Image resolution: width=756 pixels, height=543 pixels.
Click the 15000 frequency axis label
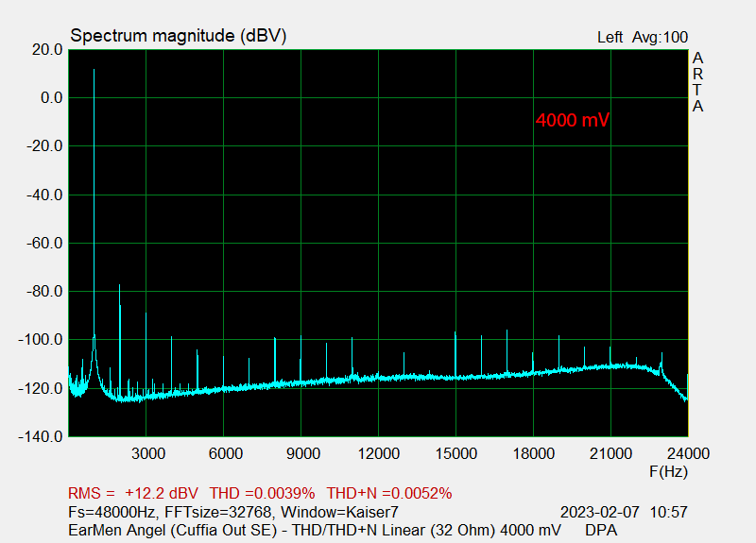[456, 454]
